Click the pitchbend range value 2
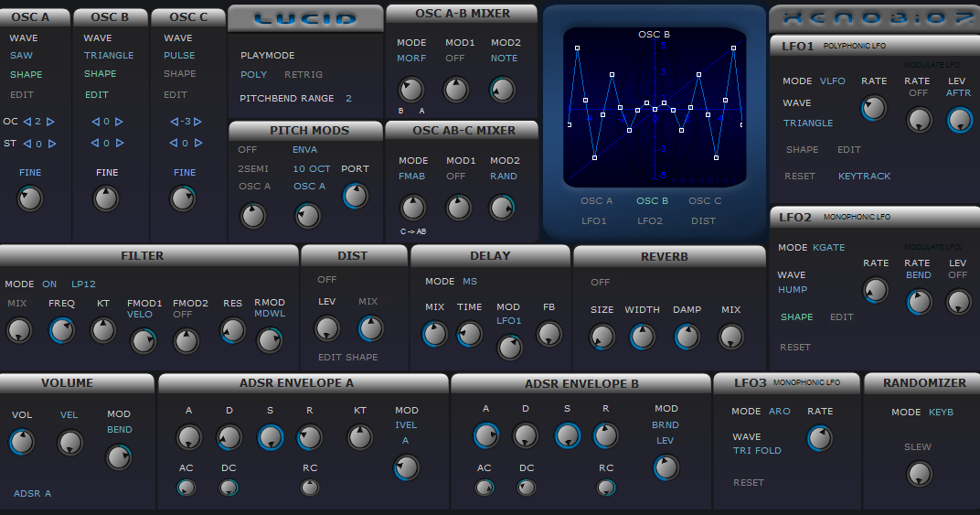 click(x=348, y=98)
